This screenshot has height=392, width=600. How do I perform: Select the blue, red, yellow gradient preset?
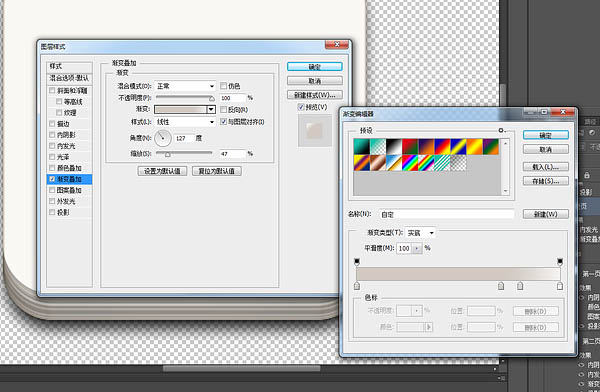coord(442,147)
